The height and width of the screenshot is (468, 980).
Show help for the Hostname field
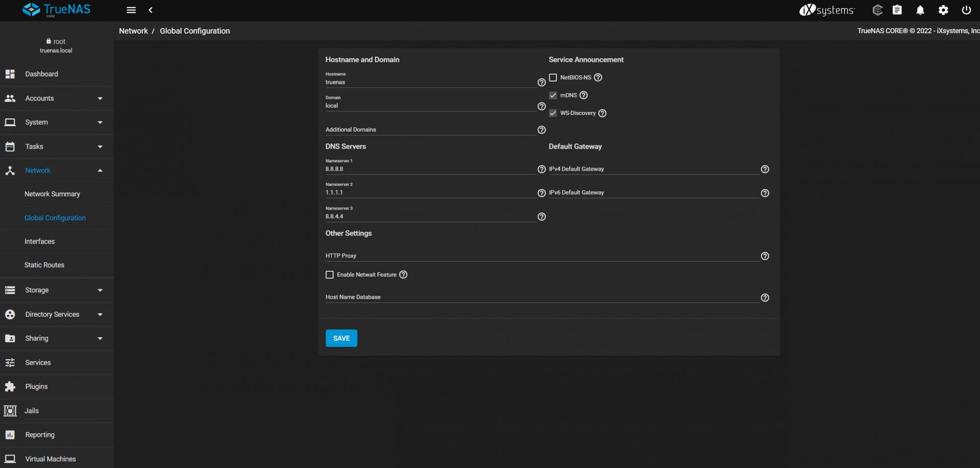click(x=542, y=82)
